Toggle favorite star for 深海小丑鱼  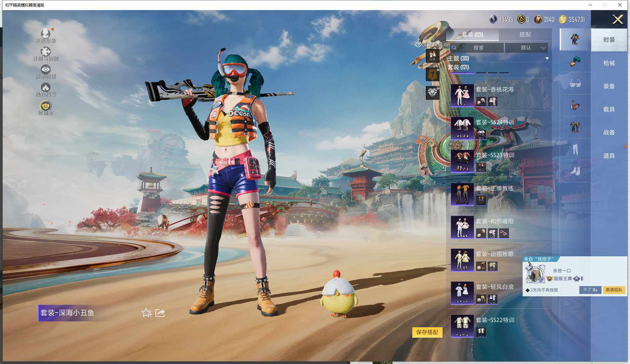[x=146, y=313]
